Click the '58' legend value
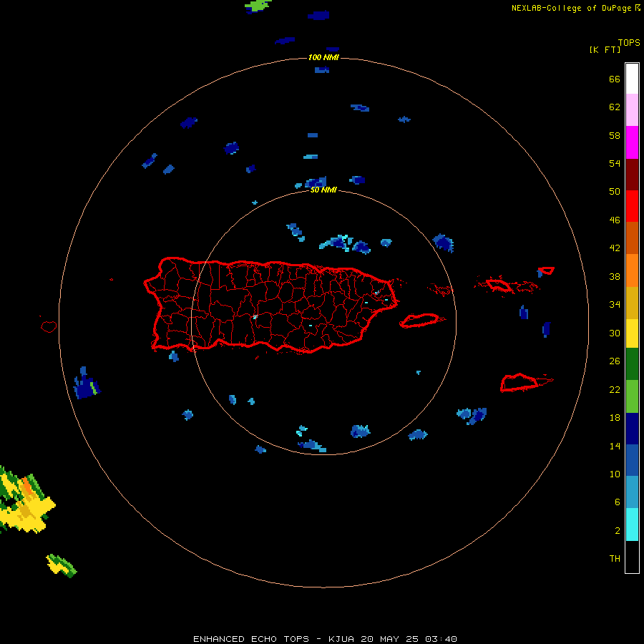644x644 pixels. click(x=615, y=135)
